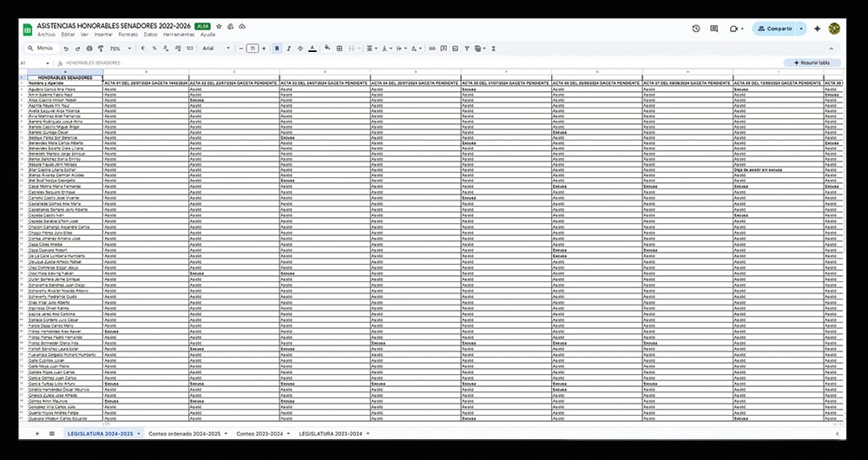Star this spreadsheet document
Screen dimensions: 868x460
point(219,27)
